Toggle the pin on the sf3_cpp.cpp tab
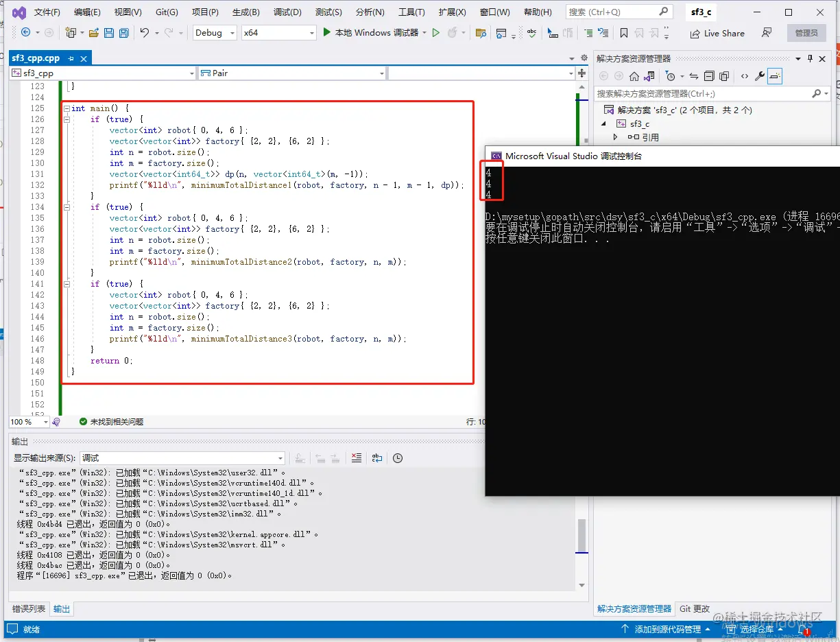Screen dimensions: 840x642 (71, 59)
